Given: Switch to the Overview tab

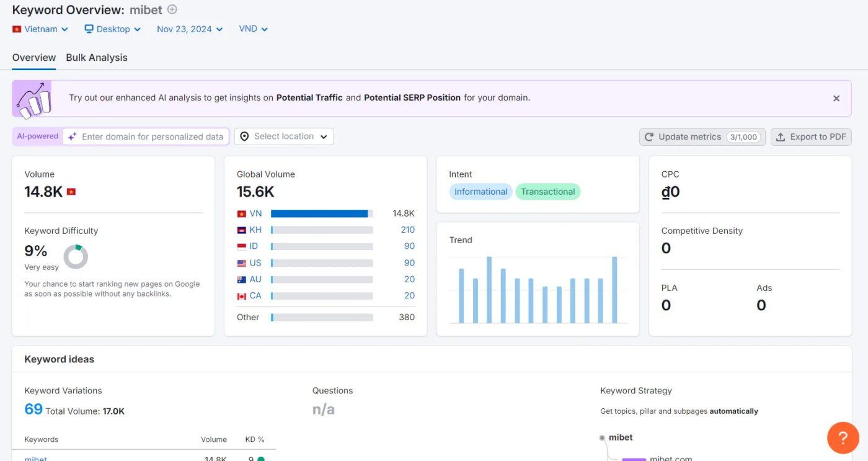Looking at the screenshot, I should click(34, 58).
